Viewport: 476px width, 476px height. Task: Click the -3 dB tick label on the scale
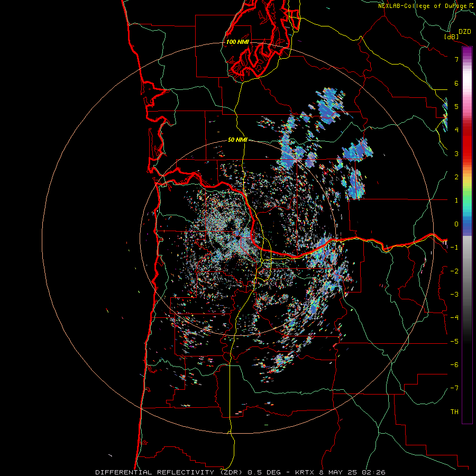tap(454, 295)
